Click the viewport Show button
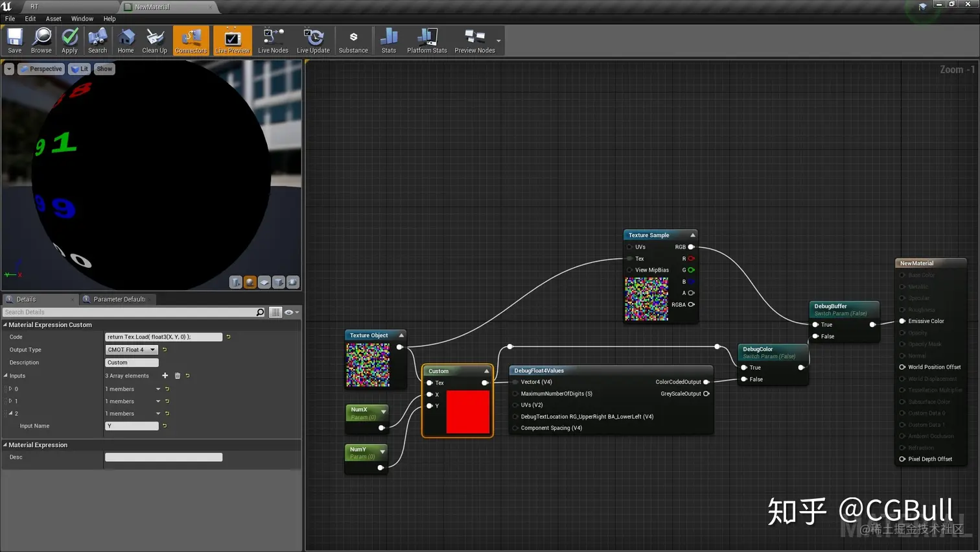The width and height of the screenshot is (980, 552). coord(104,69)
